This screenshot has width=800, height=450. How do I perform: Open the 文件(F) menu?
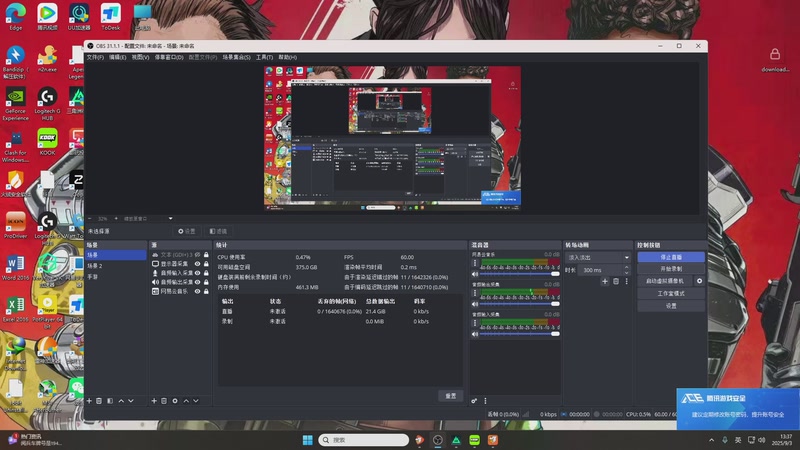95,57
